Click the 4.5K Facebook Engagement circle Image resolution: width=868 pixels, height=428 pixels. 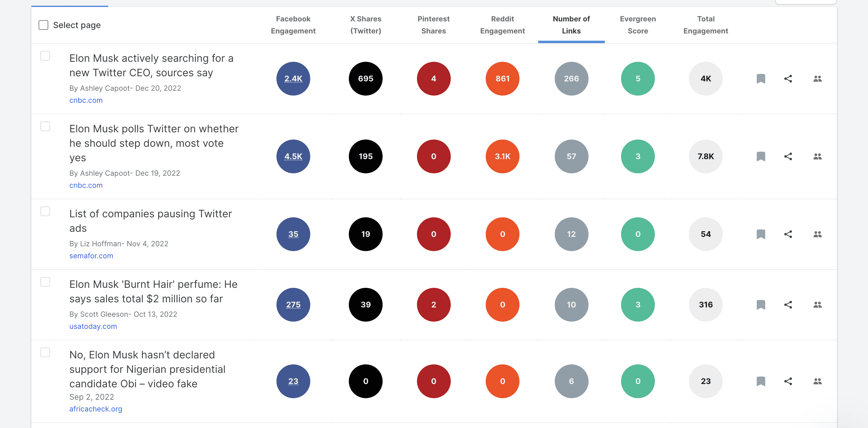click(293, 156)
